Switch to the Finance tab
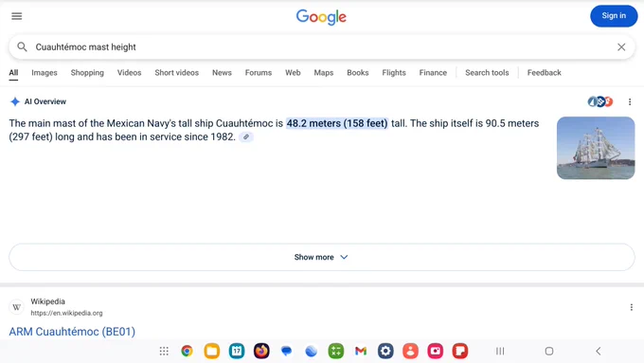This screenshot has width=644, height=363. point(433,73)
